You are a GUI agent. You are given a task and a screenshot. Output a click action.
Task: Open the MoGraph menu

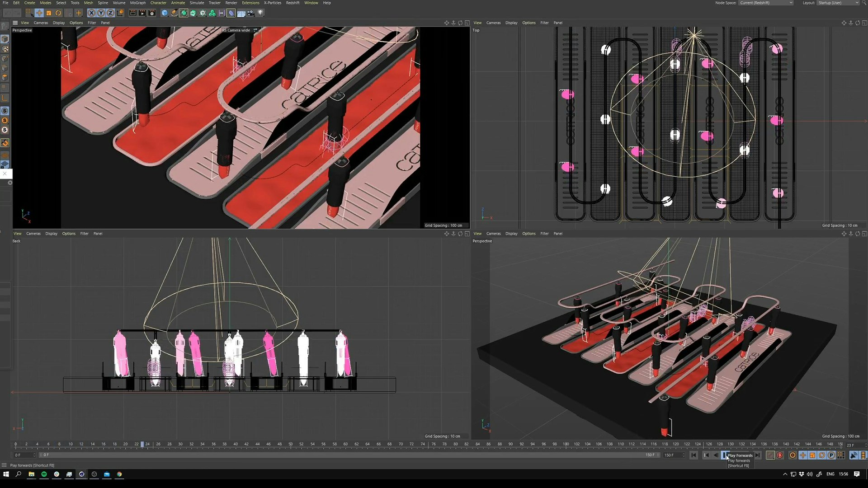click(x=138, y=3)
